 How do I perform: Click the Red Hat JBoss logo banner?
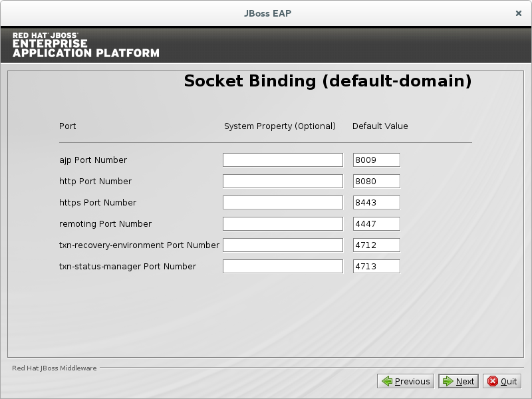(x=86, y=45)
